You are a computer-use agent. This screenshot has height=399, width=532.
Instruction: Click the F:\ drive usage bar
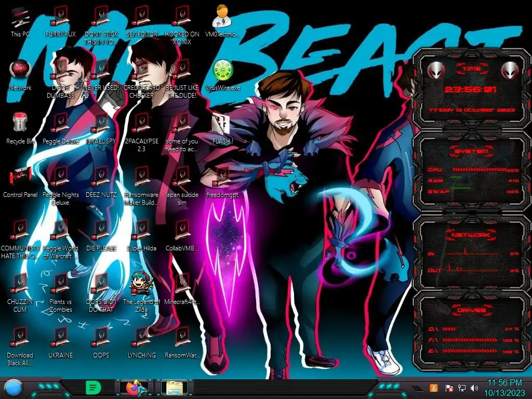[470, 340]
